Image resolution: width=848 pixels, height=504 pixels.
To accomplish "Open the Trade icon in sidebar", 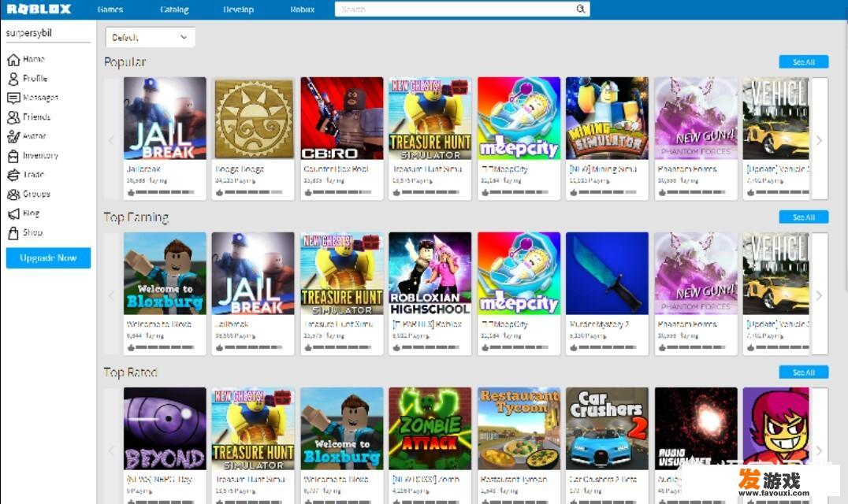I will coord(13,175).
